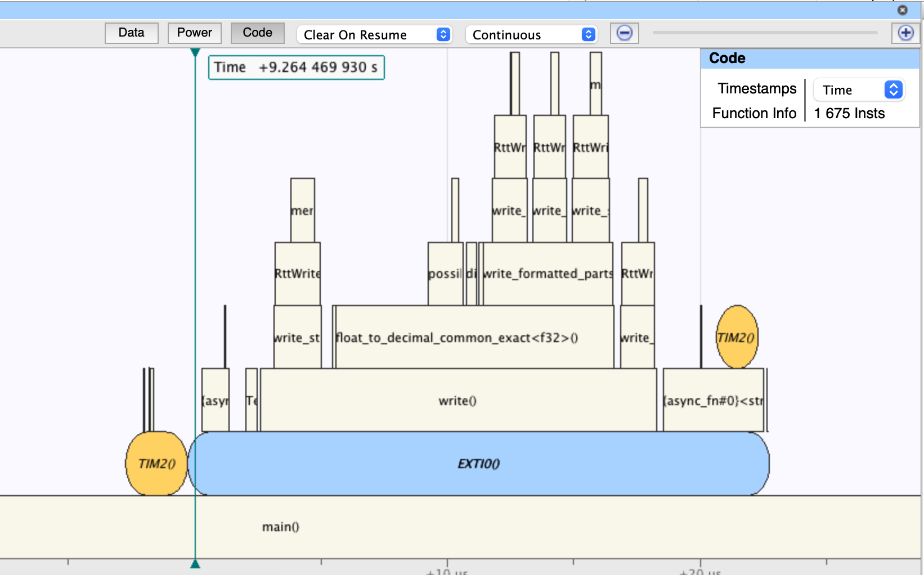This screenshot has width=924, height=575.
Task: Open the Timestamps dropdown showing Time
Action: pos(859,89)
